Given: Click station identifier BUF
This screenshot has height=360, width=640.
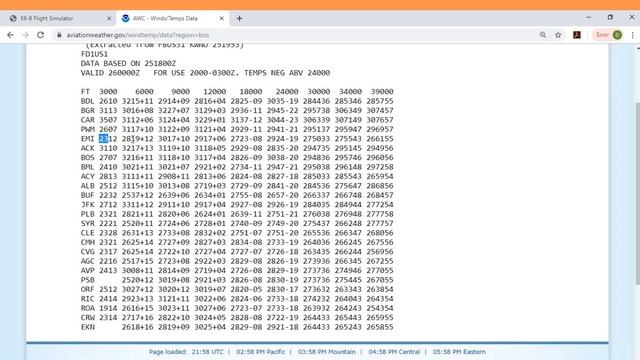Looking at the screenshot, I should tap(87, 195).
